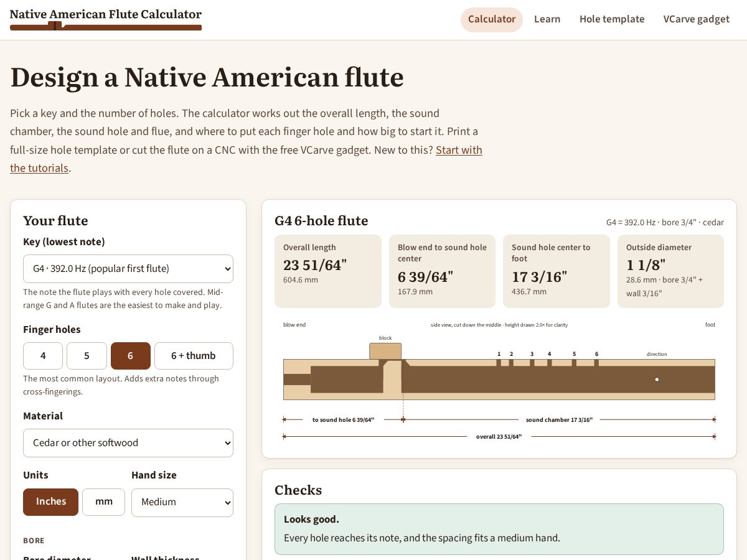Click the Outside diameter 1 1/8" card
The width and height of the screenshot is (747, 560).
[670, 271]
